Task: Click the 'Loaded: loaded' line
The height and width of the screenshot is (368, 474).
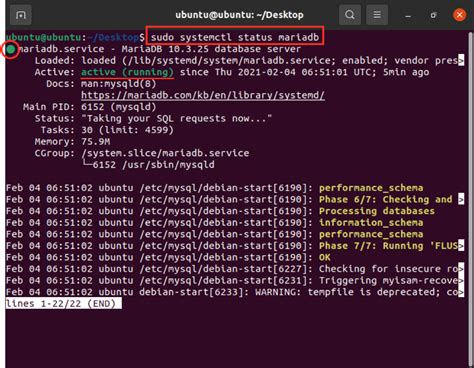Action: [249, 61]
